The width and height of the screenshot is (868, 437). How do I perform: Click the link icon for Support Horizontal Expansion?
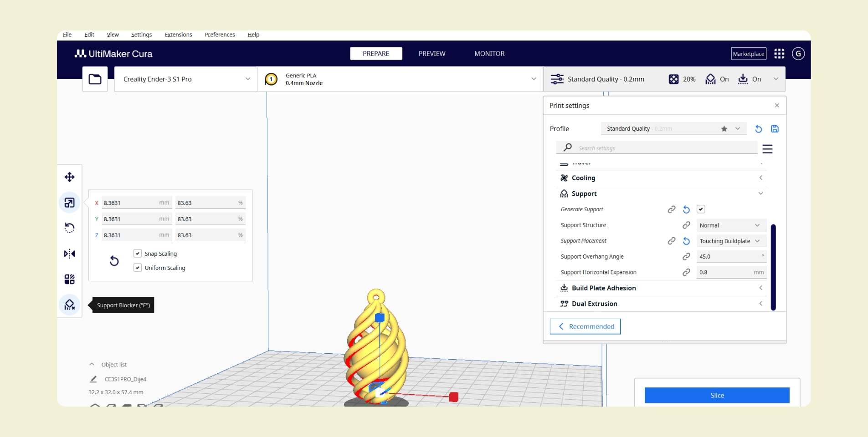[x=686, y=272]
